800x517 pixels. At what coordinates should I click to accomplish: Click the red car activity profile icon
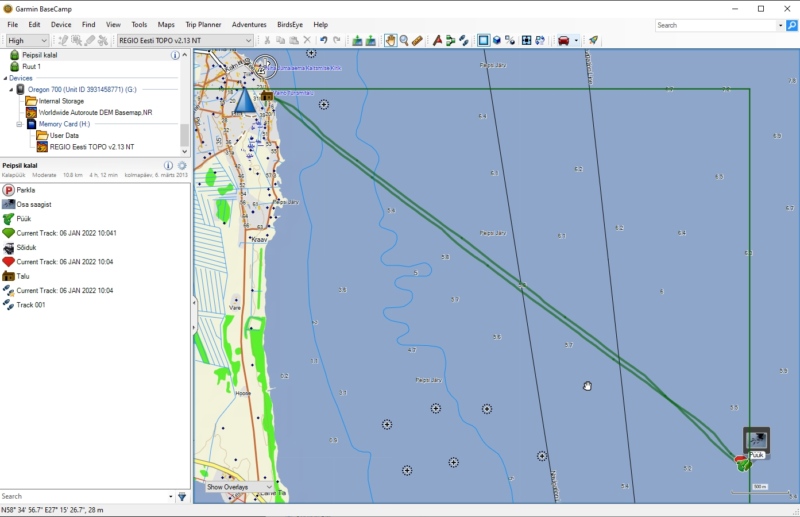(x=564, y=40)
